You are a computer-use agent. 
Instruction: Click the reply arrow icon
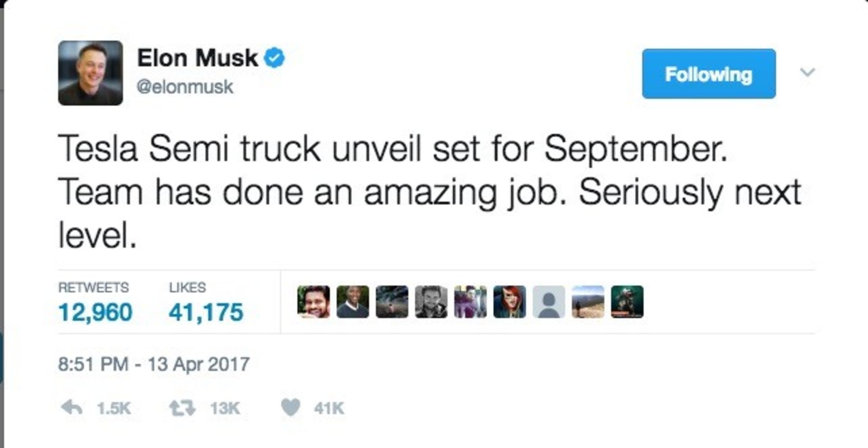pyautogui.click(x=71, y=408)
